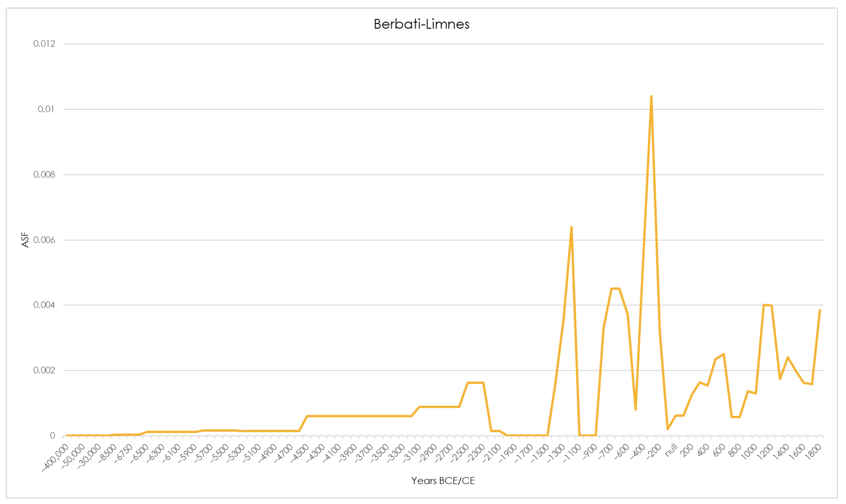This screenshot has width=846, height=504.
Task: Click the 0.004 y-axis label
Action: pyautogui.click(x=44, y=305)
